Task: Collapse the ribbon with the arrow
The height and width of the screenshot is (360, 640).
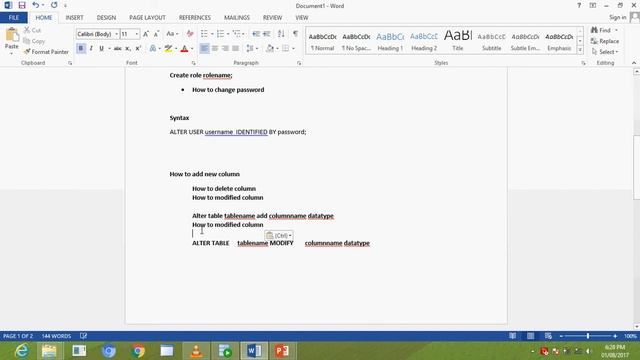Action: tap(634, 63)
